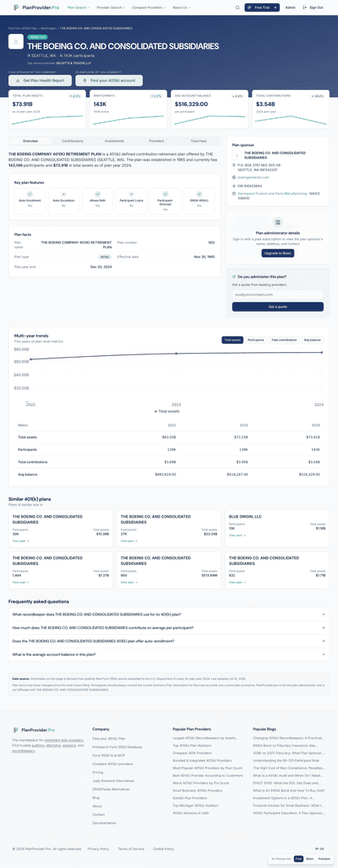This screenshot has width=338, height=868.
Task: Click the Upgrade to Basic button
Action: click(x=278, y=253)
